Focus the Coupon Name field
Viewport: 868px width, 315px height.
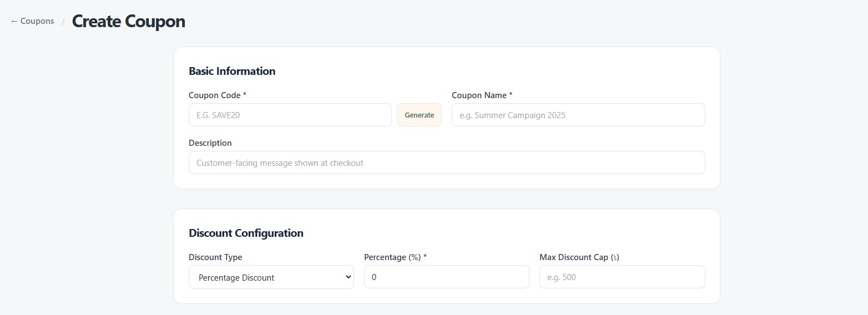click(x=578, y=115)
